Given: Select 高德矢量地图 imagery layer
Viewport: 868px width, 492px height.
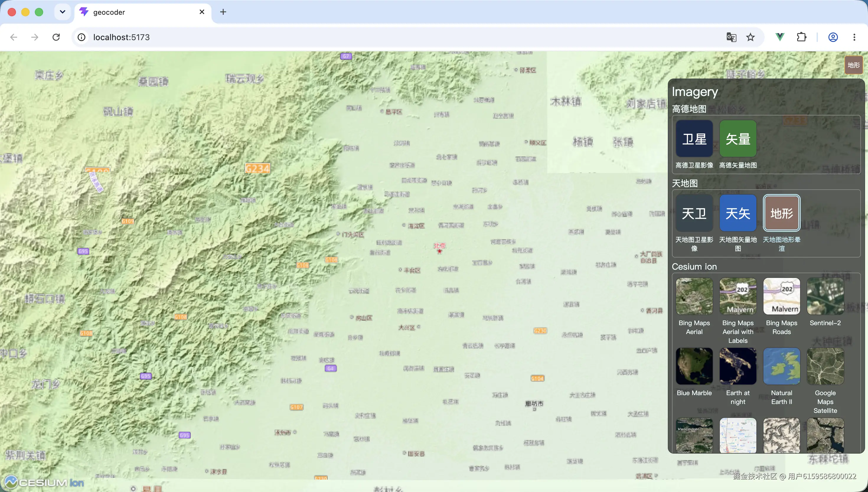Looking at the screenshot, I should click(738, 144).
